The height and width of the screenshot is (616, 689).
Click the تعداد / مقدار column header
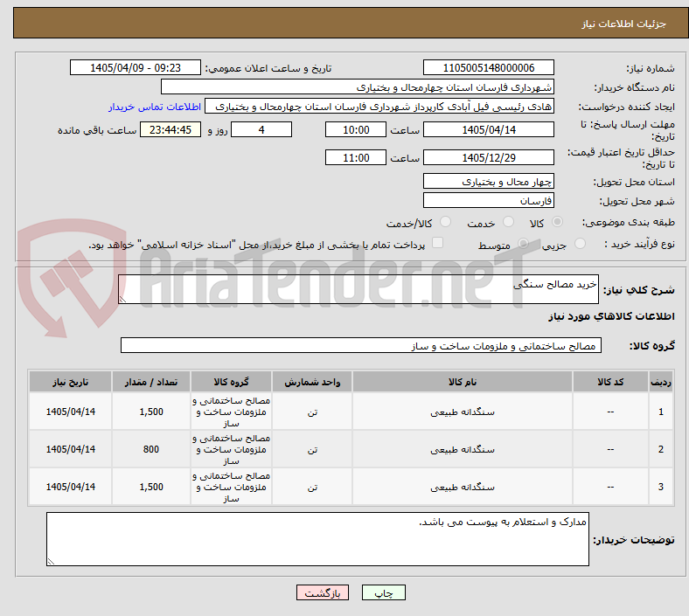(151, 382)
